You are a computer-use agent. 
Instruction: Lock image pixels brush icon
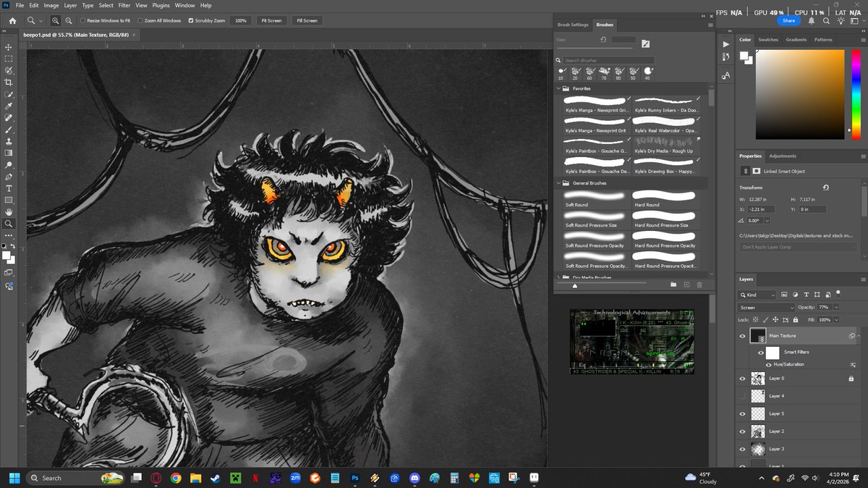766,319
